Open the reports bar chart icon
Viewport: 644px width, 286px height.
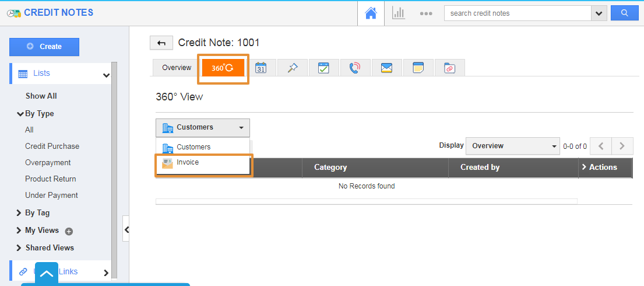(x=399, y=13)
